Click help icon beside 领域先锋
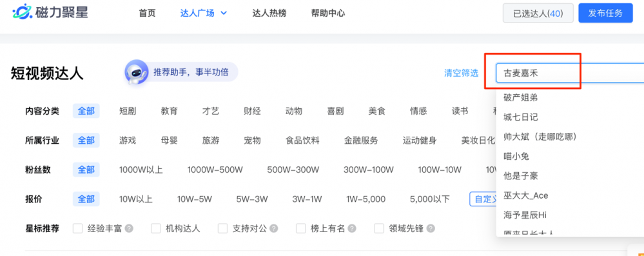This screenshot has height=256, width=644. 431,228
